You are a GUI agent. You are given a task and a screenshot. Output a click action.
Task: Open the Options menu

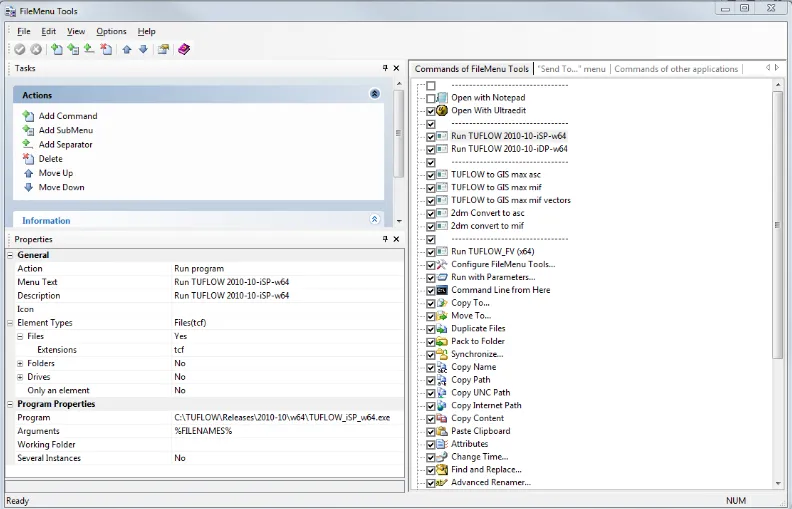tap(111, 31)
